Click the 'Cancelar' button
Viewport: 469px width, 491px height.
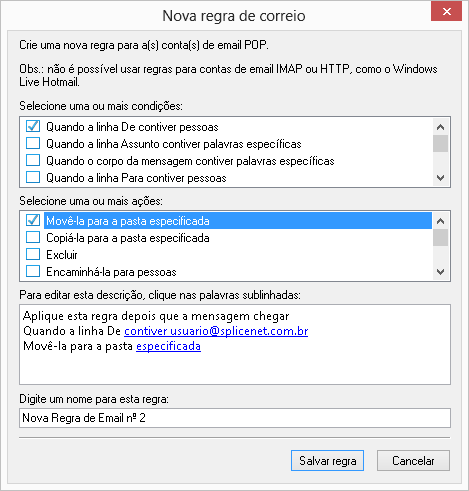click(413, 461)
